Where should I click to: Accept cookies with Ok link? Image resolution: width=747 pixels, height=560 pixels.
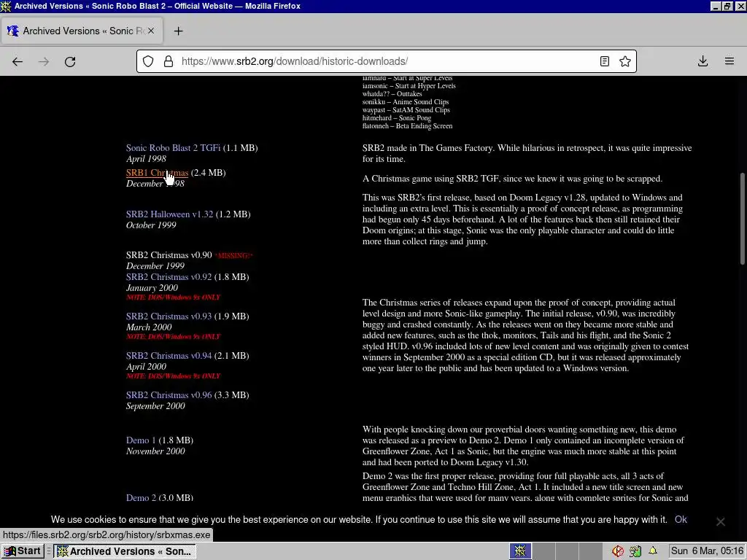point(681,519)
